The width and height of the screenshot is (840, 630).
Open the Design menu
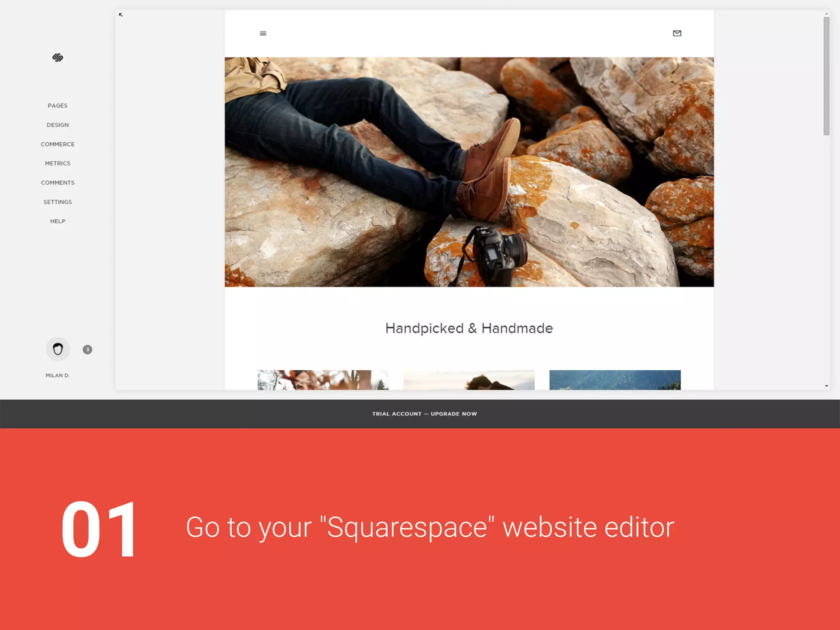58,125
